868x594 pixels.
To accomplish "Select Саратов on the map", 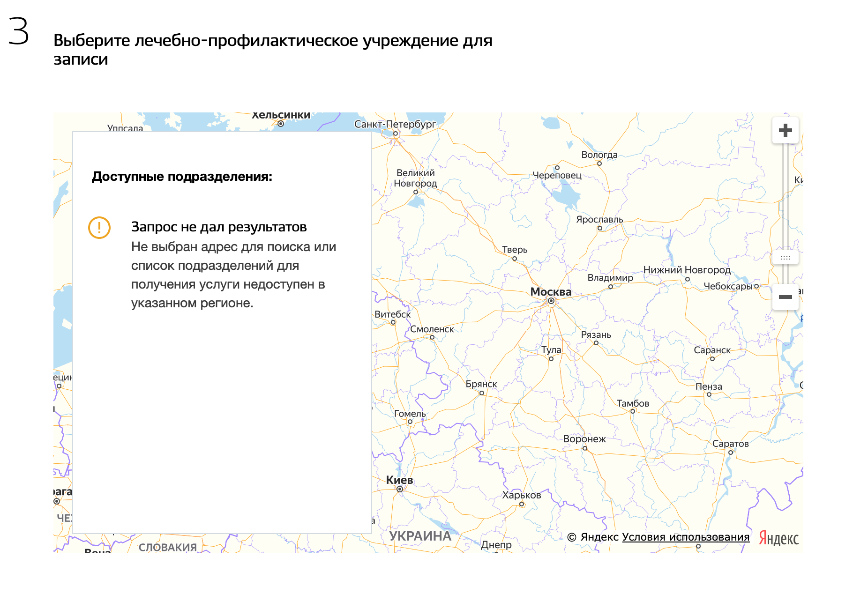I will point(730,444).
